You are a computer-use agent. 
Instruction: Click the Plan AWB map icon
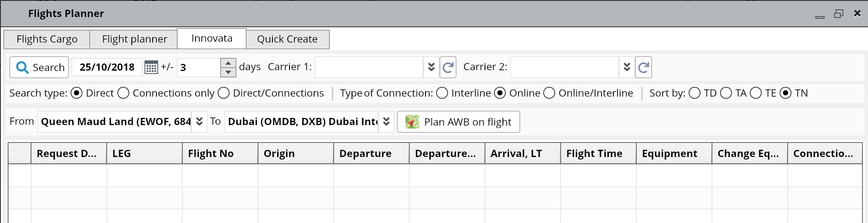tap(412, 122)
